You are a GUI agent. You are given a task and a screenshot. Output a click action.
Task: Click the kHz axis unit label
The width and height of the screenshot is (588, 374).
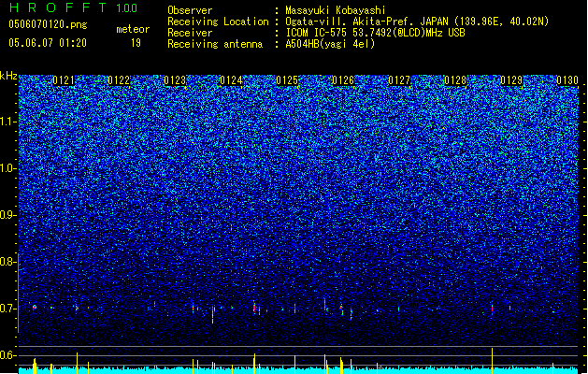pos(8,76)
